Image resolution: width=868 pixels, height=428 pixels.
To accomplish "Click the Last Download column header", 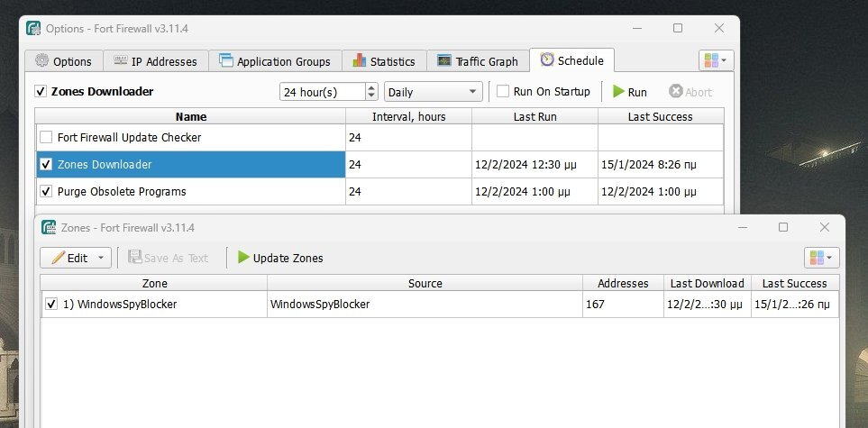I will coord(707,283).
